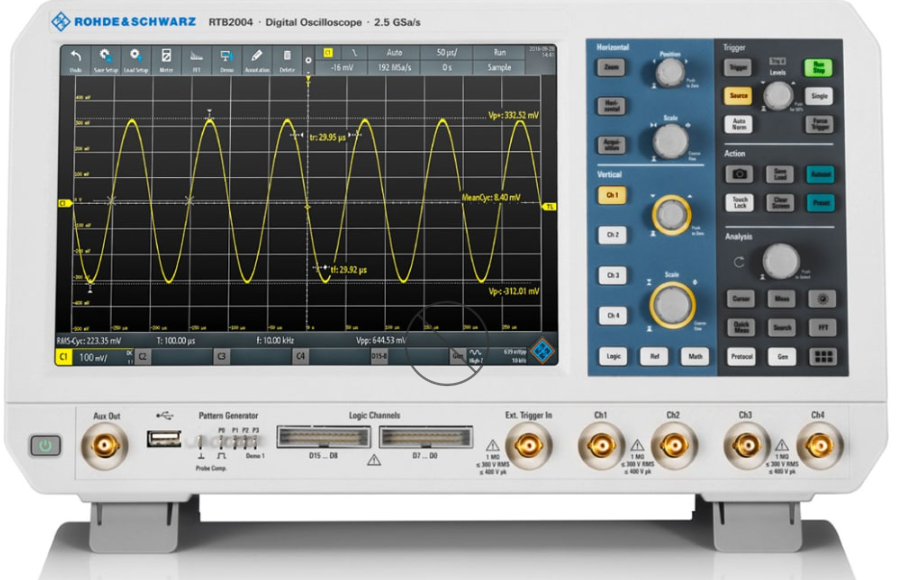This screenshot has height=580, width=900.
Task: Click the Annotation pencil icon
Action: coord(256,59)
